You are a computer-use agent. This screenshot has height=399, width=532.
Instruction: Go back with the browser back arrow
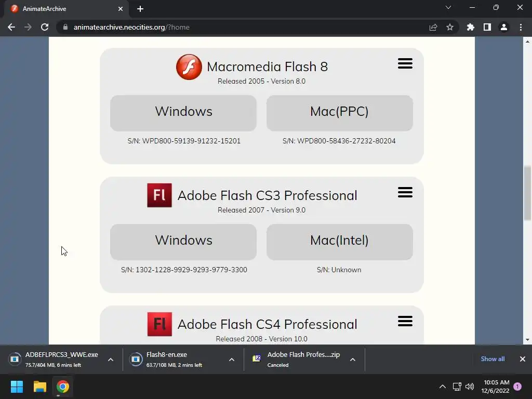pyautogui.click(x=11, y=27)
